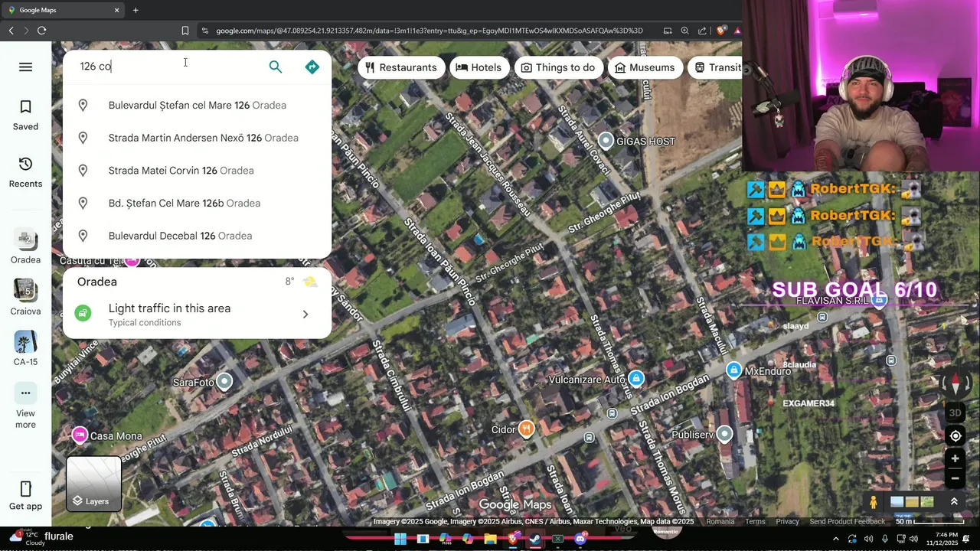Filter map by Museums
This screenshot has height=551, width=980.
tap(645, 67)
